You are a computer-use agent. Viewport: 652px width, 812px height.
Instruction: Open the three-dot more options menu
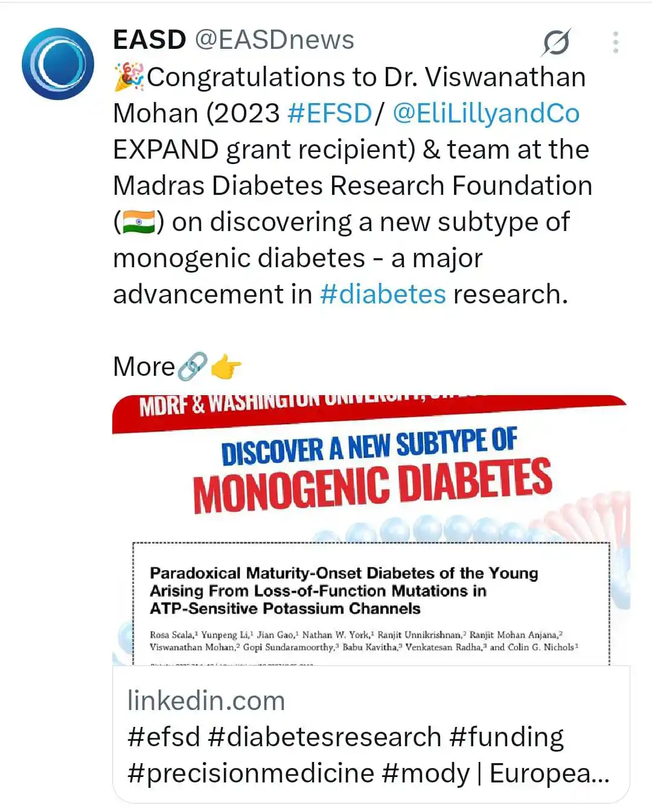(615, 42)
